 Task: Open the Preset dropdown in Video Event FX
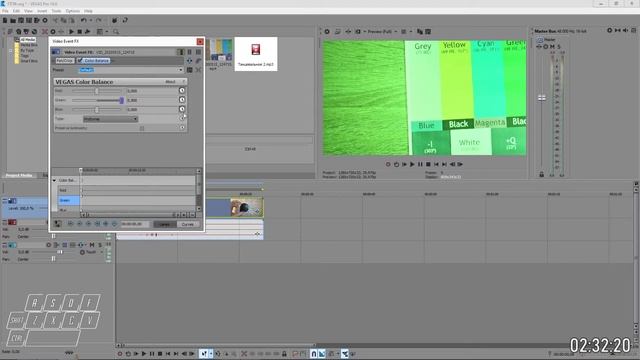point(181,70)
